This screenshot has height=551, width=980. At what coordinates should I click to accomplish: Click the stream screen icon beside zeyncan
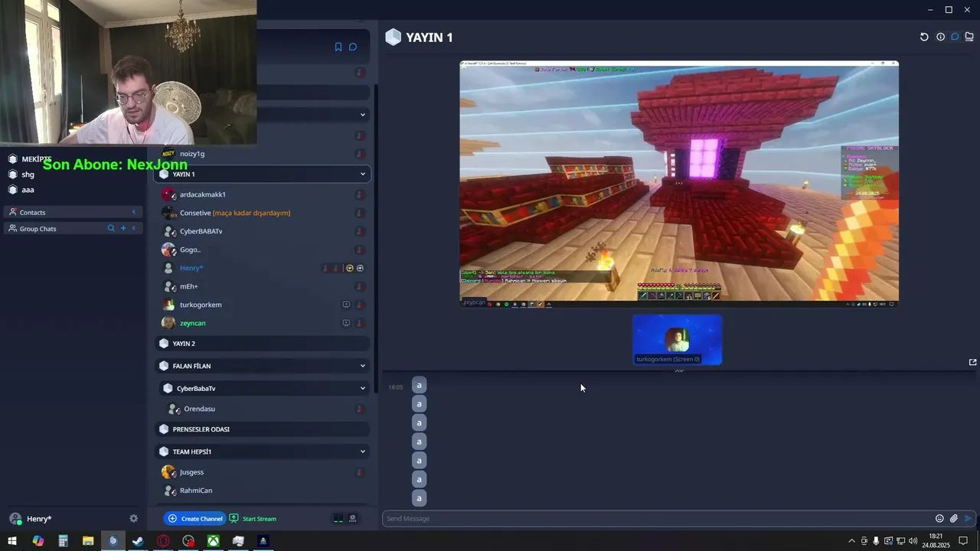click(x=346, y=323)
